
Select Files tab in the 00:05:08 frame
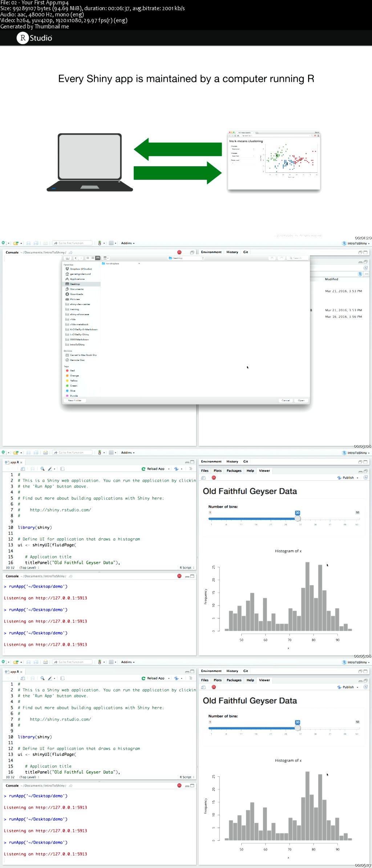click(205, 471)
